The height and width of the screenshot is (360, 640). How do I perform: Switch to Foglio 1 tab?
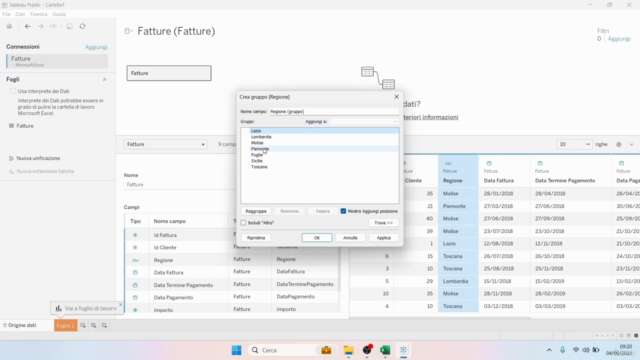65,325
